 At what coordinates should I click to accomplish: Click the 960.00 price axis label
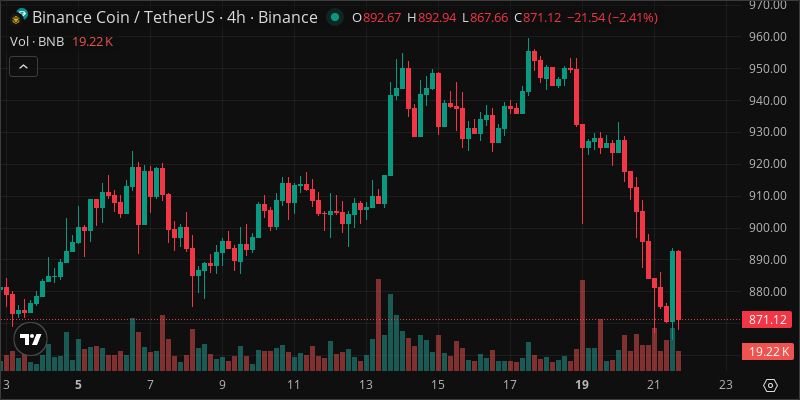[x=767, y=37]
